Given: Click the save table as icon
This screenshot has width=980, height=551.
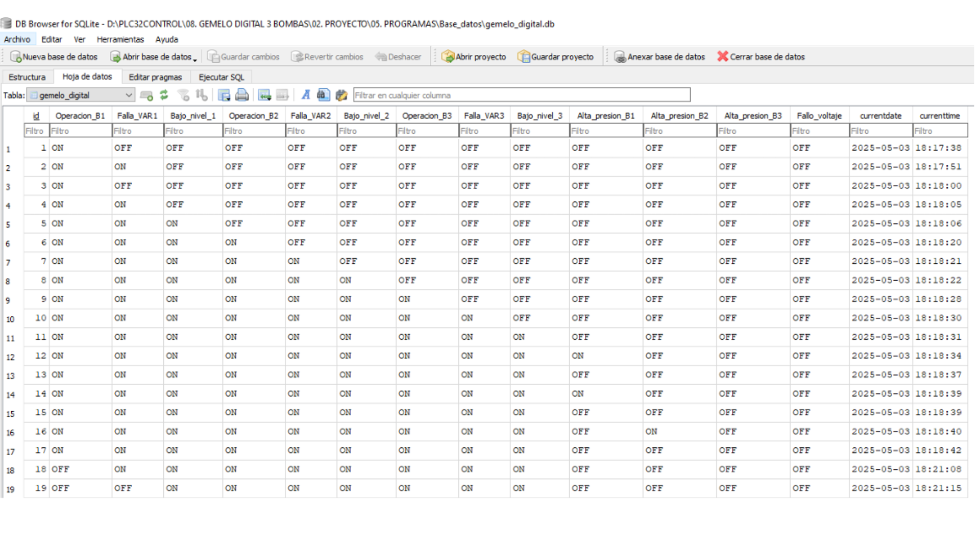Looking at the screenshot, I should click(224, 95).
